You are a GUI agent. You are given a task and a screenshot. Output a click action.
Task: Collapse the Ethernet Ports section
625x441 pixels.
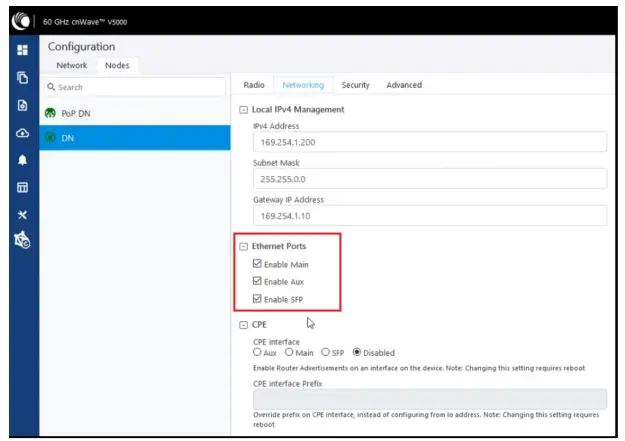[244, 246]
